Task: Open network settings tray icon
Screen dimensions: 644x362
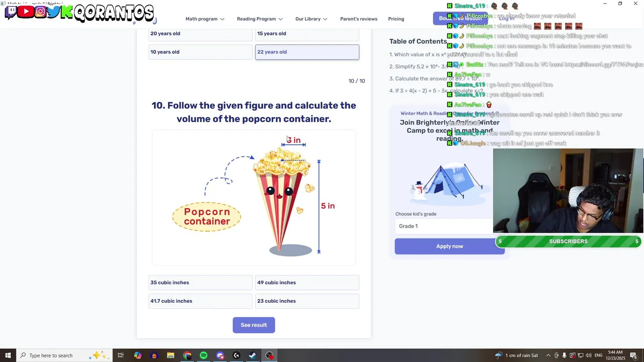Action: pyautogui.click(x=581, y=355)
